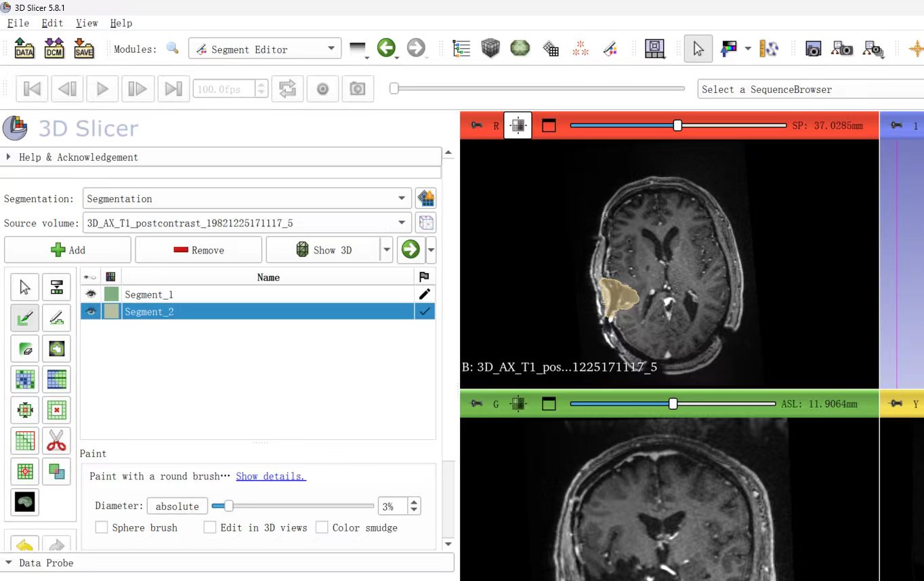Select the Islands effect

click(25, 471)
